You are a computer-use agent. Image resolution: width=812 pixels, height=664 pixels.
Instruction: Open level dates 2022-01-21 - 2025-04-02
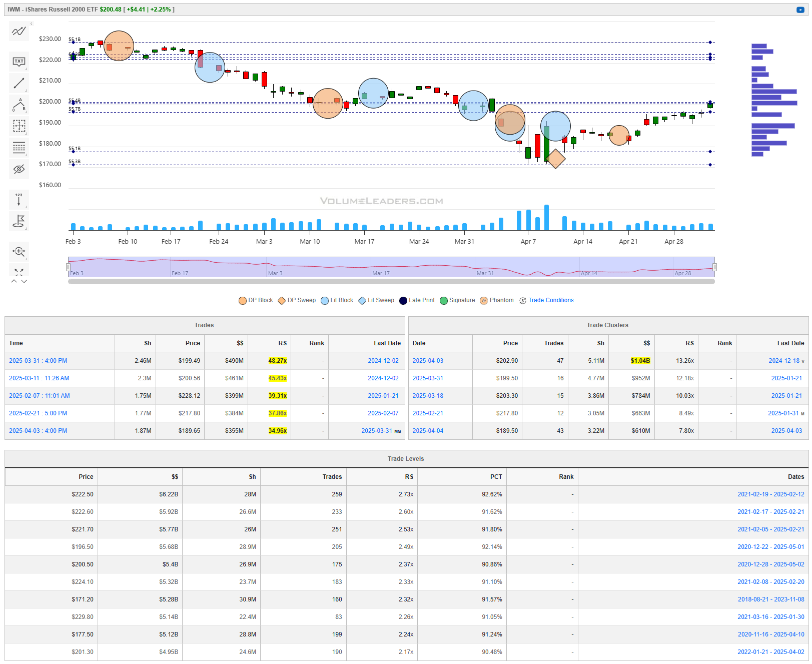(770, 652)
